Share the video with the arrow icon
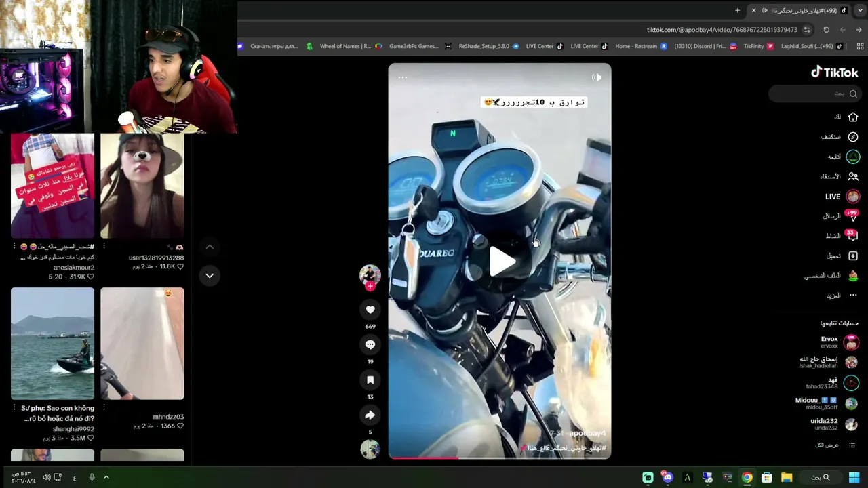The height and width of the screenshot is (488, 868). (370, 415)
